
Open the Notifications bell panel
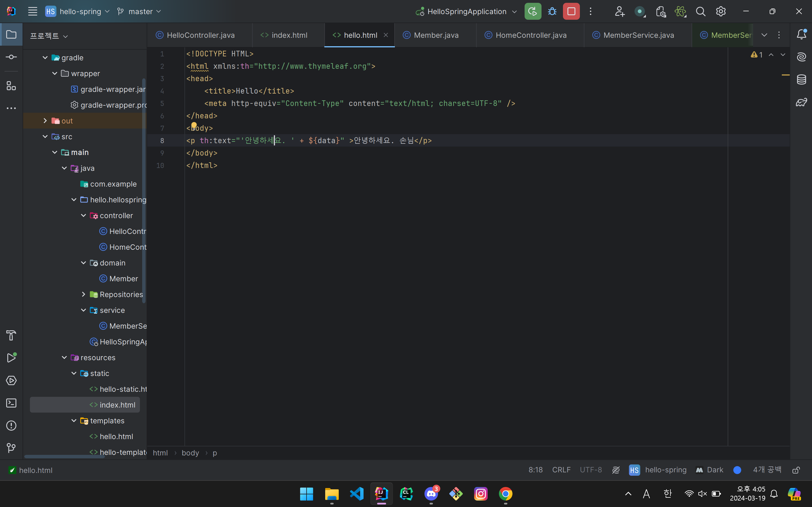click(x=801, y=35)
